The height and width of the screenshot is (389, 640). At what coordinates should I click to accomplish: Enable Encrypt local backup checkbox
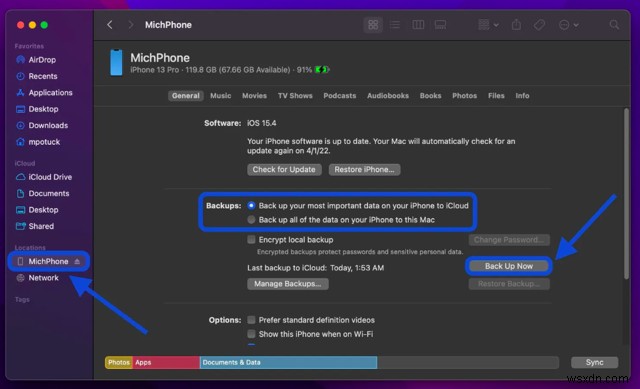[x=251, y=240]
